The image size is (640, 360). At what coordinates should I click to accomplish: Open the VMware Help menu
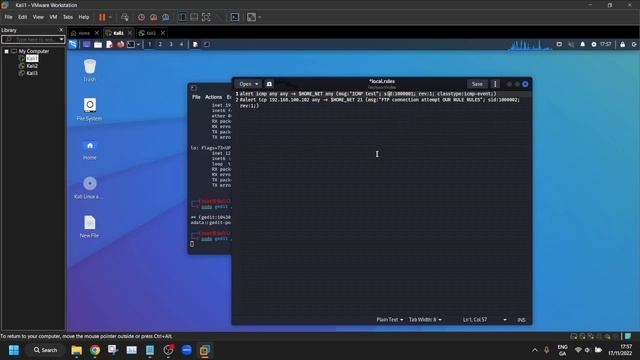tap(84, 17)
